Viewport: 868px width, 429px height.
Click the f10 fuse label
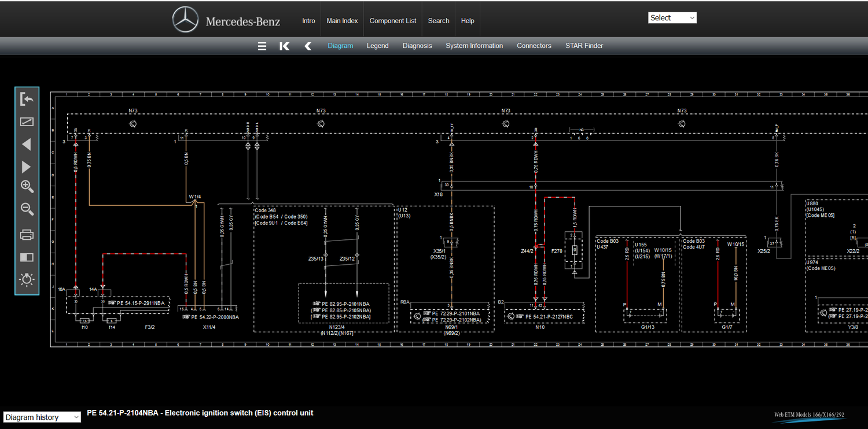(x=84, y=327)
